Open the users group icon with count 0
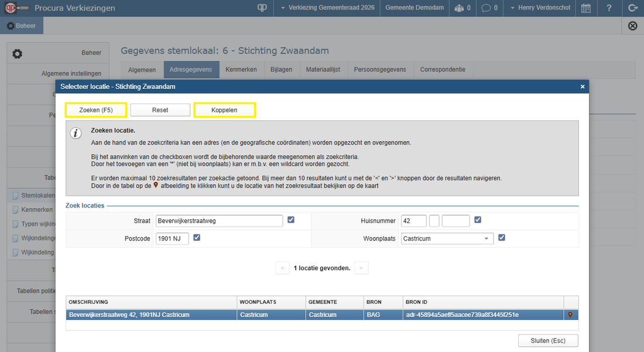This screenshot has width=644, height=352. point(461,8)
